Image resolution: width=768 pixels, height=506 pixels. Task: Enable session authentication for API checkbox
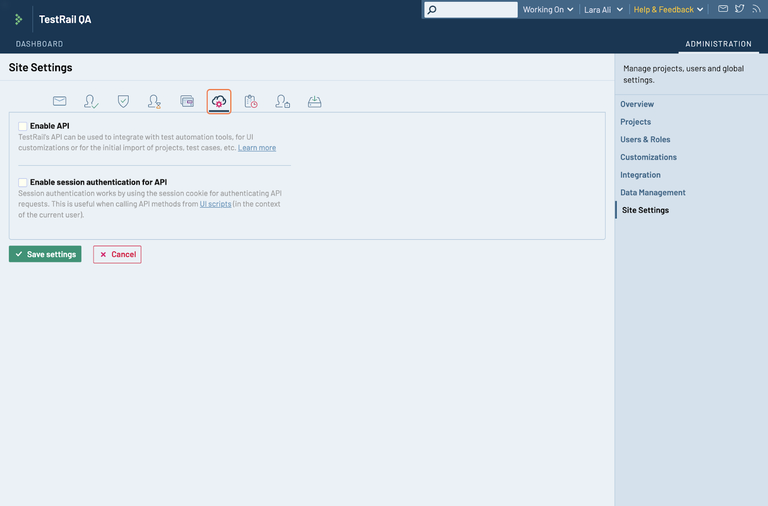tap(23, 182)
